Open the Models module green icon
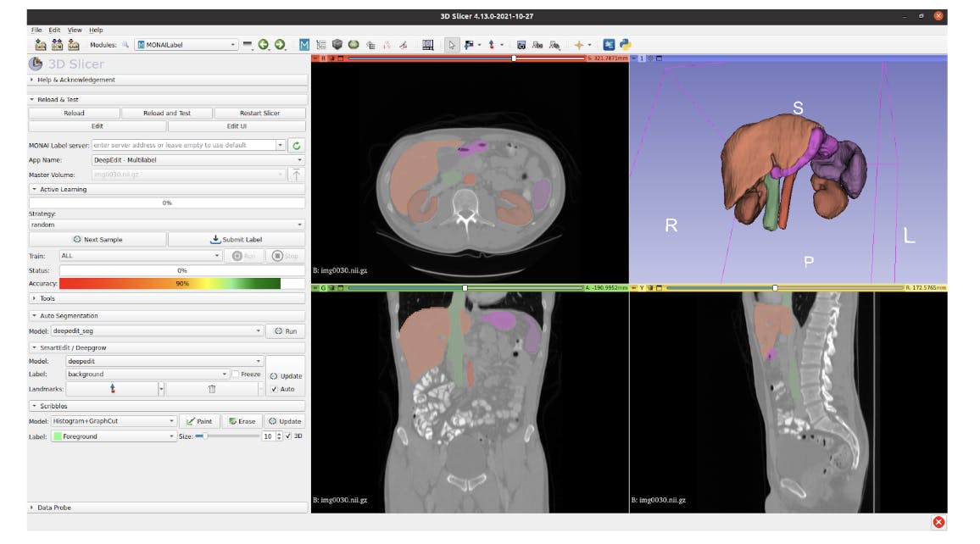 (354, 44)
